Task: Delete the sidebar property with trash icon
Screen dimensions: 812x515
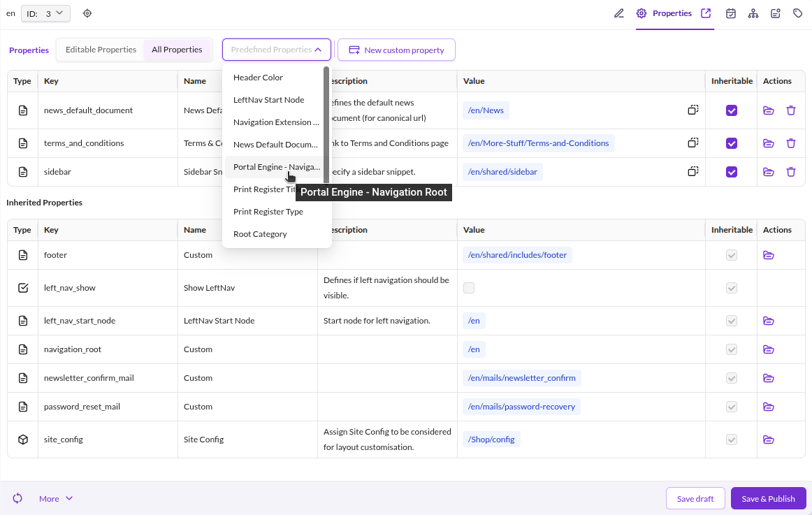Action: tap(791, 172)
